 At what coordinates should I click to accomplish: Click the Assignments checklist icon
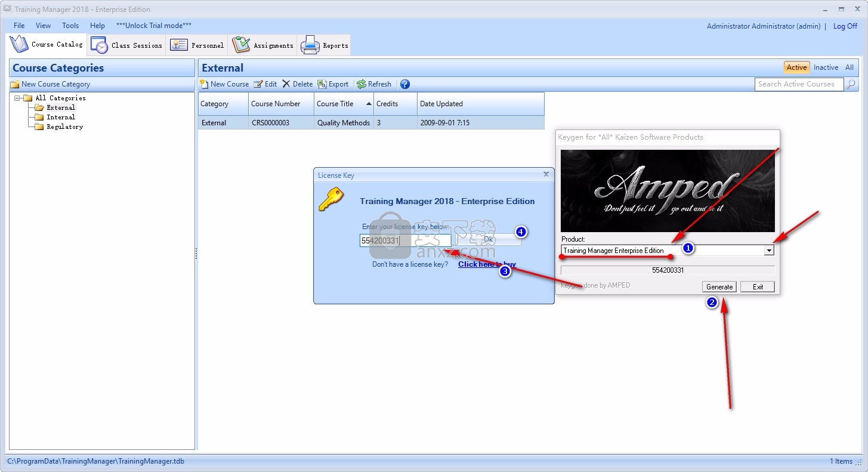[x=241, y=45]
